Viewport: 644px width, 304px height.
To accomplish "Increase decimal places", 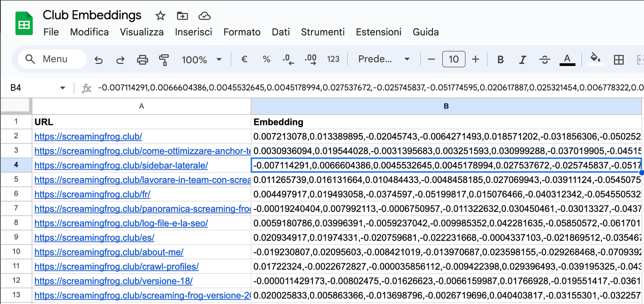I will 310,59.
